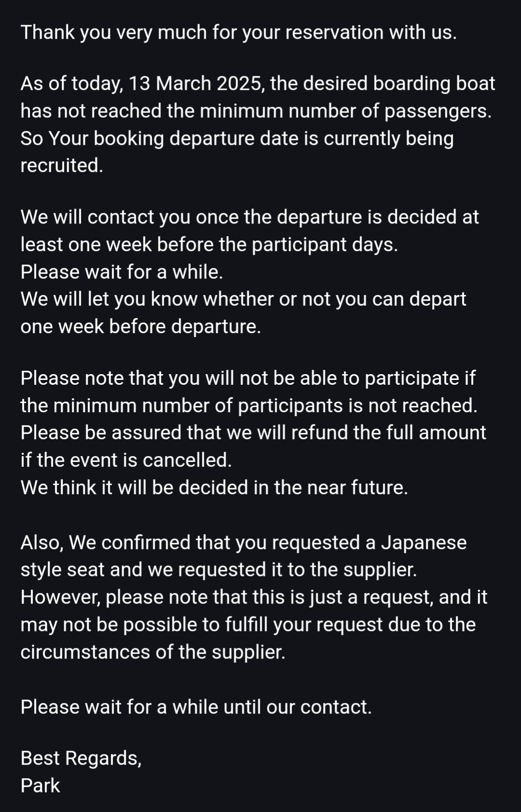The width and height of the screenshot is (521, 812).
Task: Click the line starting 'However, please note'
Action: (254, 597)
